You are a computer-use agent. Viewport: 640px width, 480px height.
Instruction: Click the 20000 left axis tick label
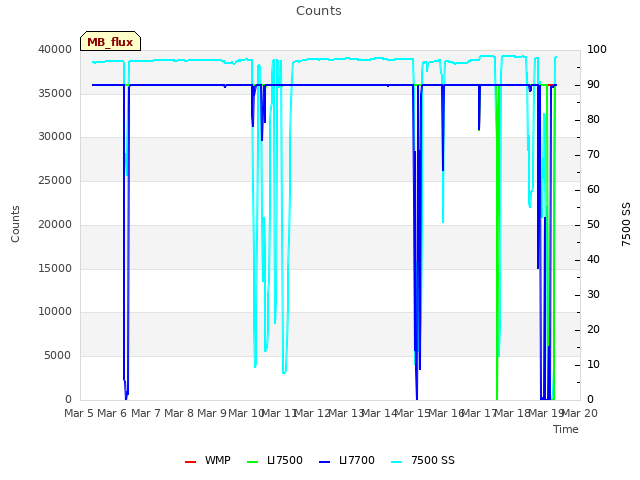point(55,224)
